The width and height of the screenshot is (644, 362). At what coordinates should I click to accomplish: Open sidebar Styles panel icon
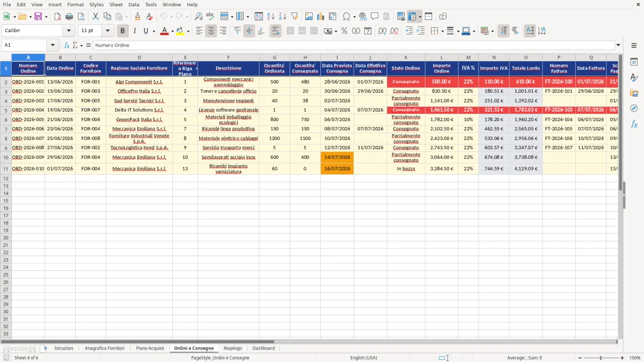click(634, 77)
